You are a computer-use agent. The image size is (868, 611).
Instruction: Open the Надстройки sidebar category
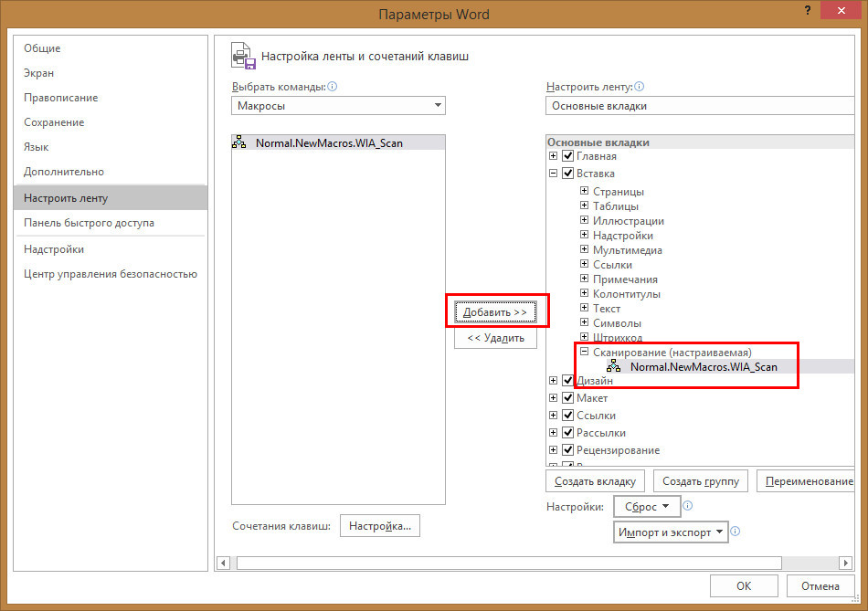coord(111,249)
